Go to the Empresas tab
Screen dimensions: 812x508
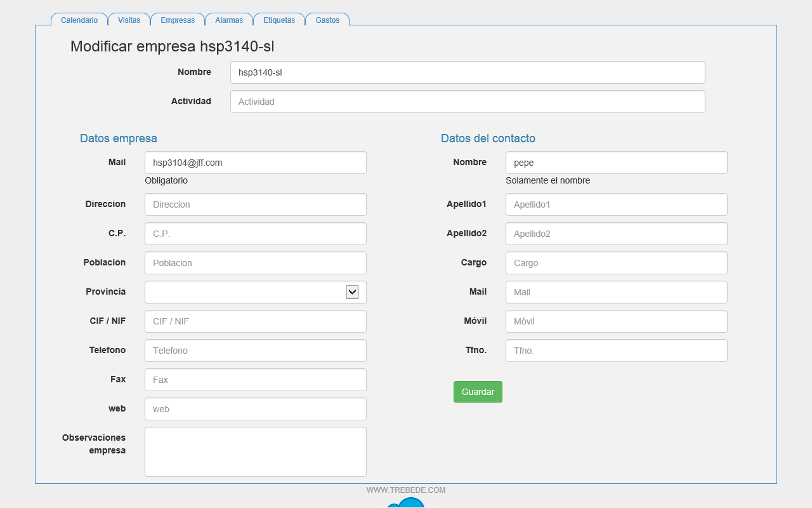click(x=178, y=20)
